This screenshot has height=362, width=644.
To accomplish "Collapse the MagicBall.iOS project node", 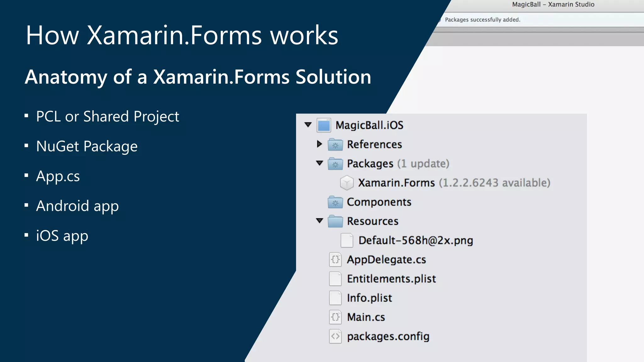I will 308,125.
